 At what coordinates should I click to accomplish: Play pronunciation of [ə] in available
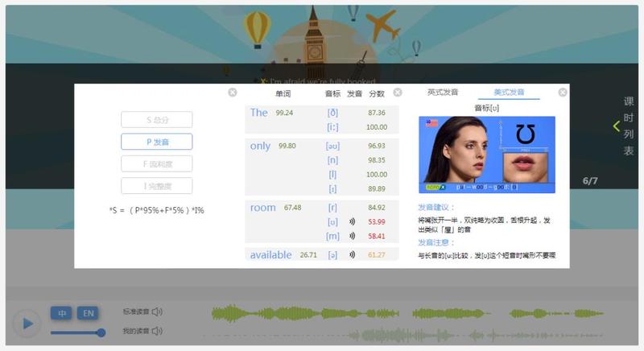coord(352,255)
